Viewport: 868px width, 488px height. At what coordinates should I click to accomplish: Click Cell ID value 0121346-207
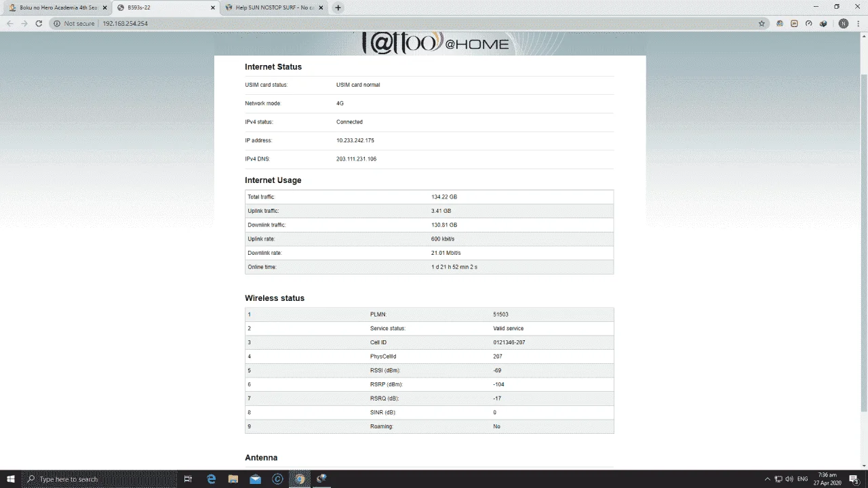coord(509,342)
